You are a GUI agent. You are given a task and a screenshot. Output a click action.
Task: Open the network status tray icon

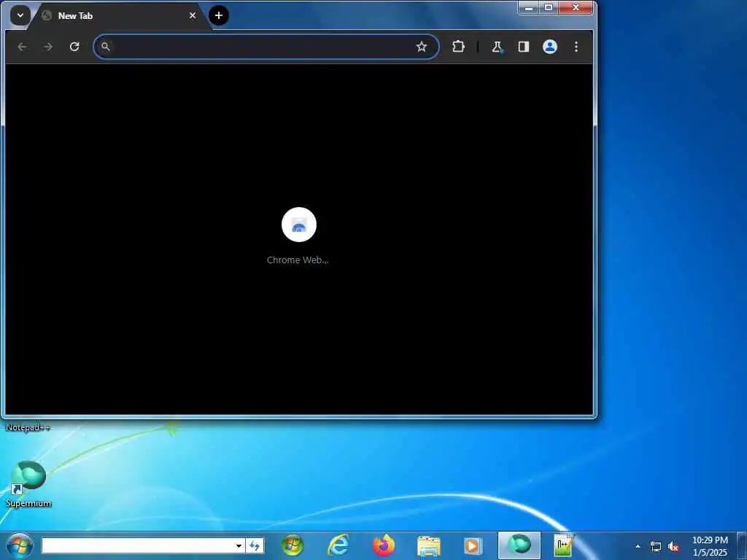[x=656, y=547]
